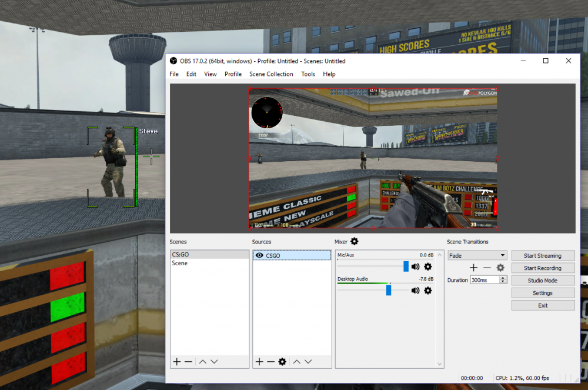Open the Profile menu

point(233,74)
